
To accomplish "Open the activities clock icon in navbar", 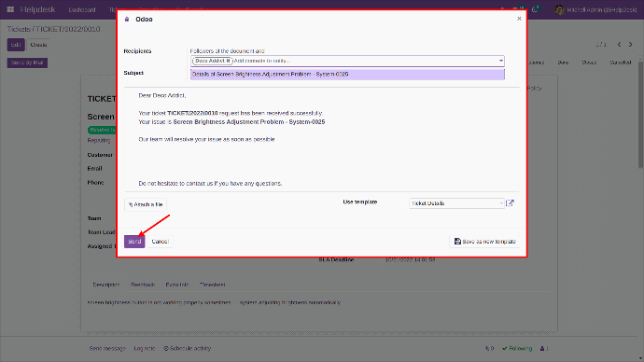I will pos(535,9).
